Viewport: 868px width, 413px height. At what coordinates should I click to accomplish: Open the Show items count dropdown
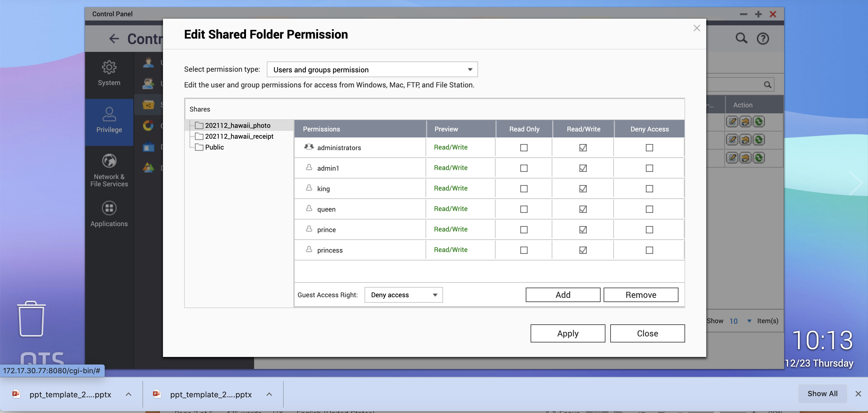740,321
